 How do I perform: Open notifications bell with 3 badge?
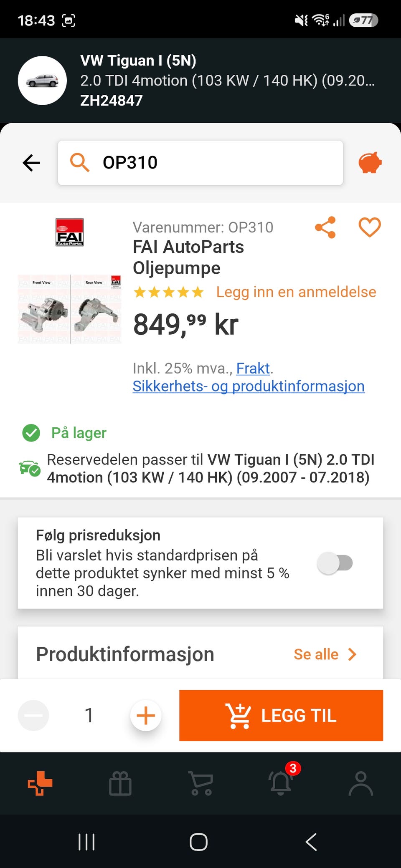(x=282, y=781)
